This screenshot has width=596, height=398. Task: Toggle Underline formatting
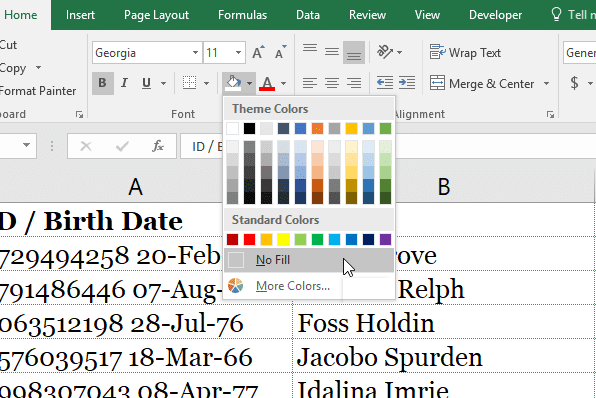click(x=146, y=83)
